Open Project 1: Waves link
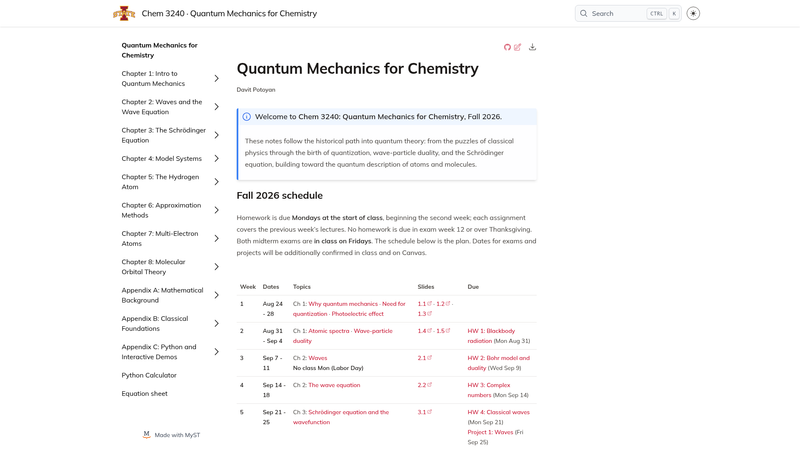The height and width of the screenshot is (450, 800). click(490, 432)
